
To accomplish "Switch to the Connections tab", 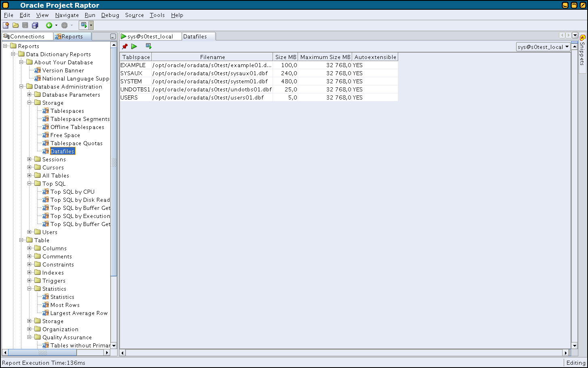I will coord(27,36).
